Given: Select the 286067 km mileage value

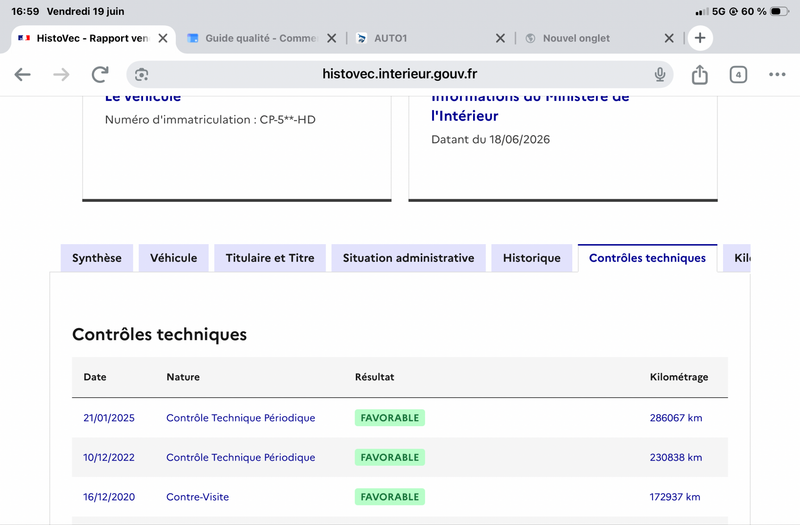Looking at the screenshot, I should 676,418.
